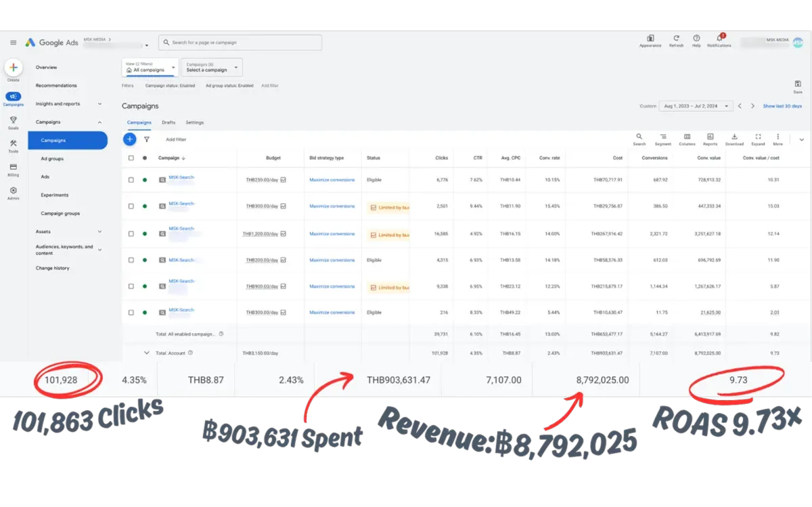Open the Goals trophy icon
Screen dimensions: 812x507
coord(14,120)
